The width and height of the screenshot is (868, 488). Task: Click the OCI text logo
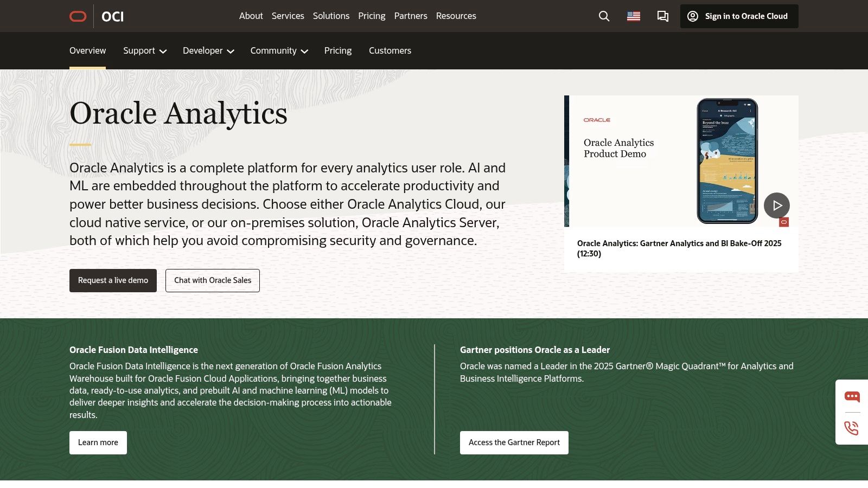[x=112, y=16]
